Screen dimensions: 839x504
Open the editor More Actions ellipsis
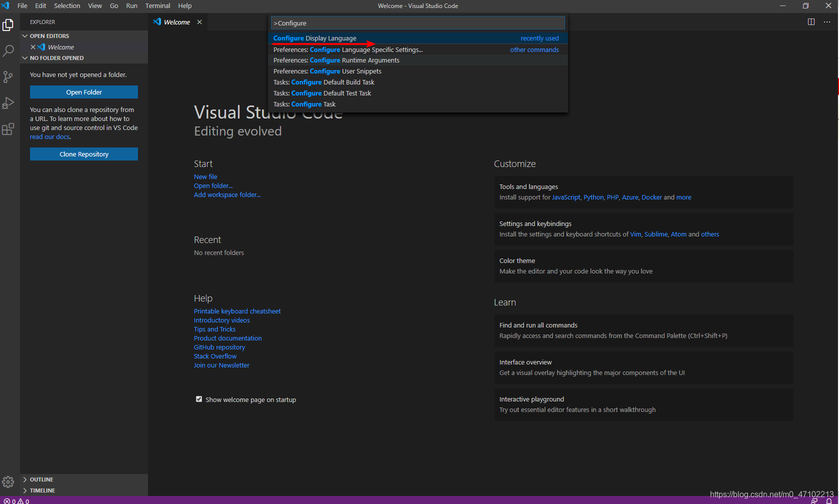pos(827,22)
